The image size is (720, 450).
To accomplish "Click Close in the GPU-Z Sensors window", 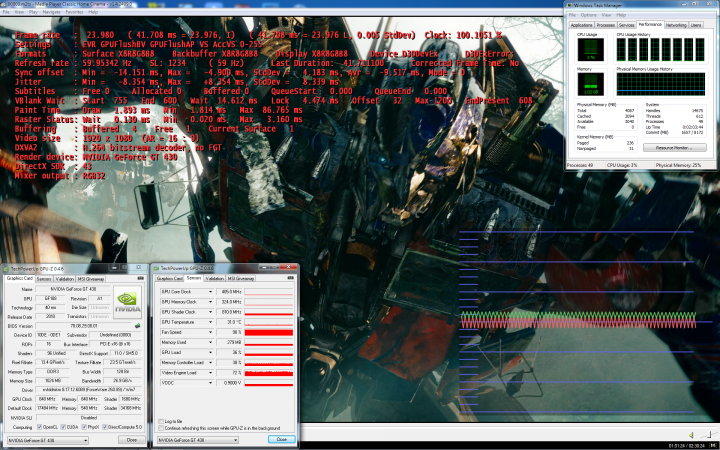I will coord(281,439).
